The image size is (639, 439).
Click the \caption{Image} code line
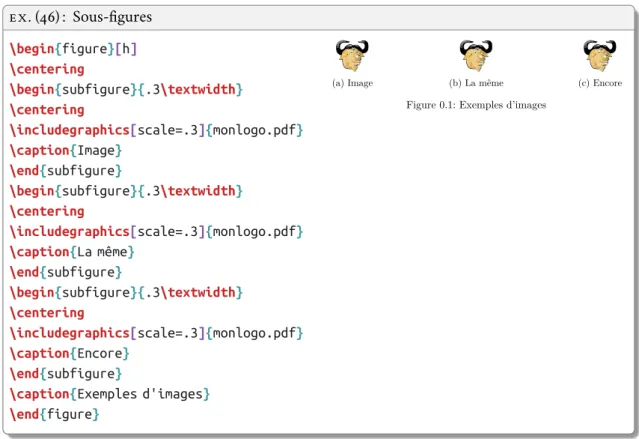click(66, 150)
